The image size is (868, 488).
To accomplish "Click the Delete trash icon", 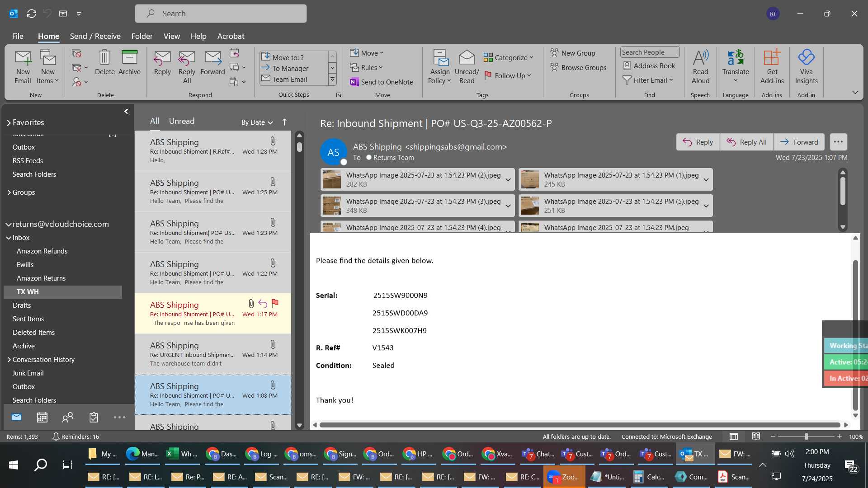I will pos(104,62).
